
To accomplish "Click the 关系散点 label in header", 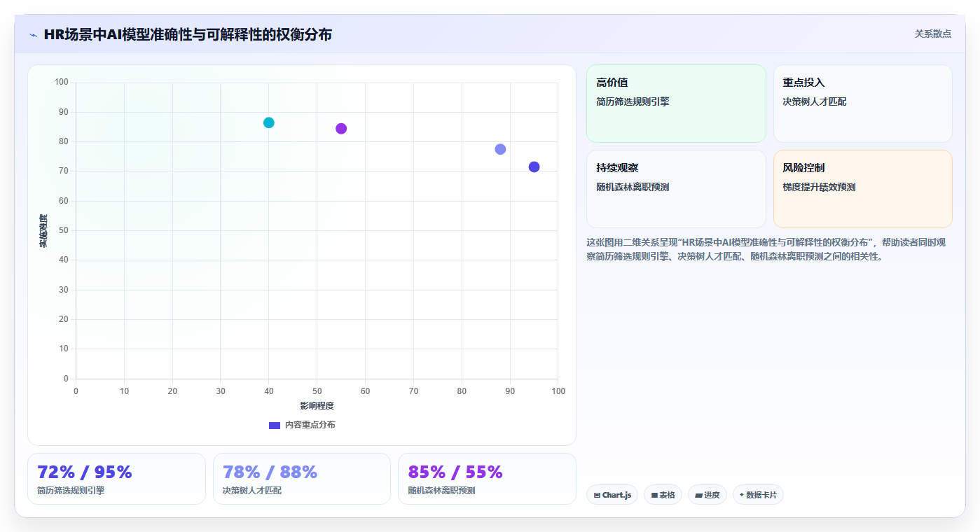I will [x=933, y=34].
